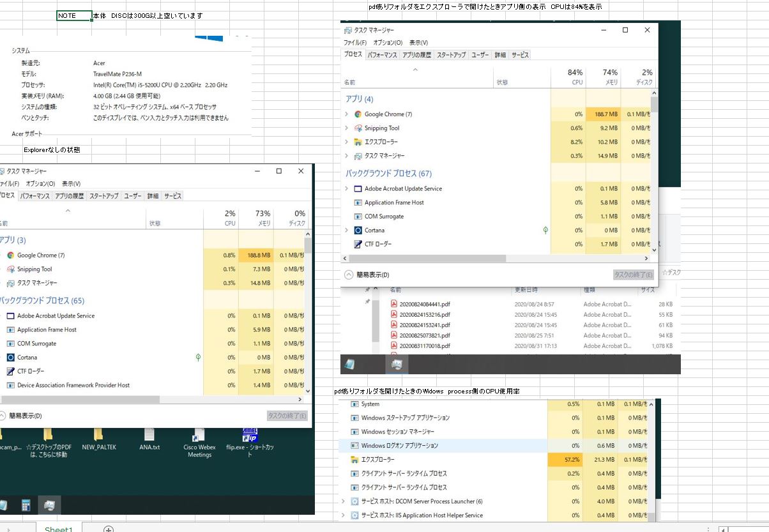This screenshot has width=769, height=532.
Task: Click Cortana icon in 2% CPU Task Manager
Action: pyautogui.click(x=10, y=358)
